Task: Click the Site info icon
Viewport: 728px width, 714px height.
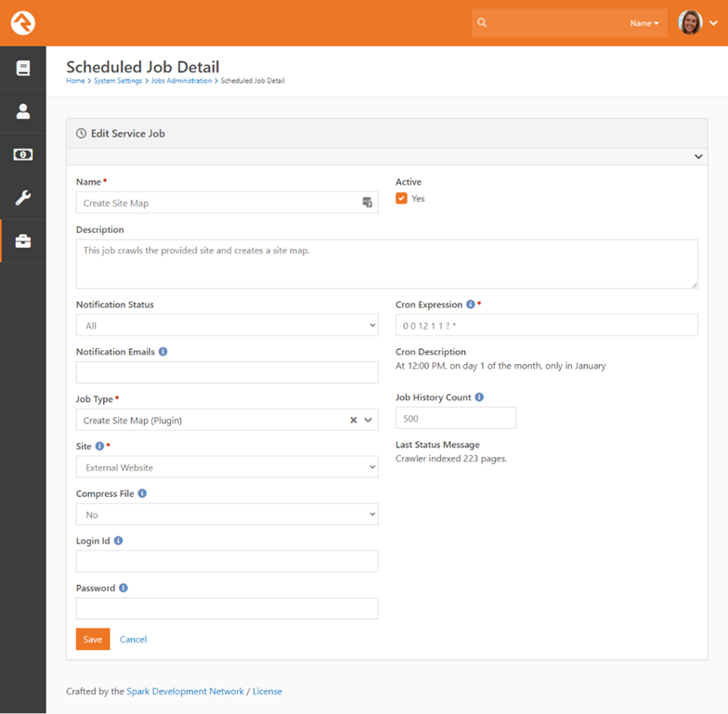Action: [x=99, y=446]
